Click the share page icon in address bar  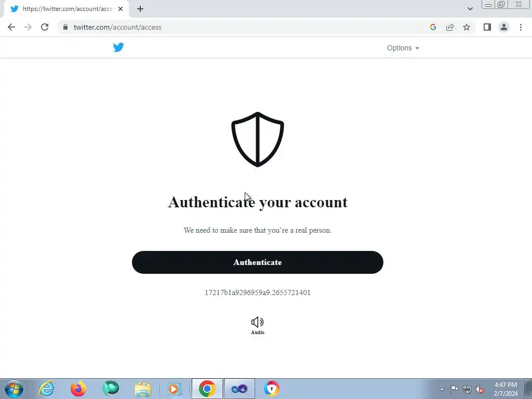click(450, 27)
